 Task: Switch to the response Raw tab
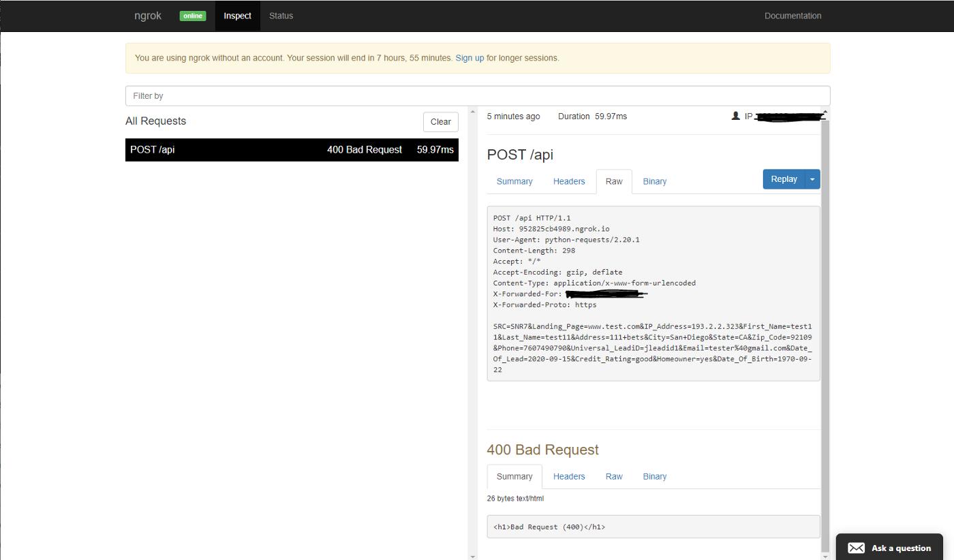point(613,476)
